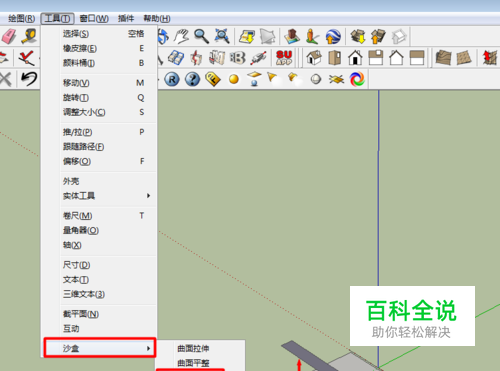Select Sandbox From Contours terrain icon
Image resolution: width=500 pixels, height=371 pixels.
pos(443,58)
